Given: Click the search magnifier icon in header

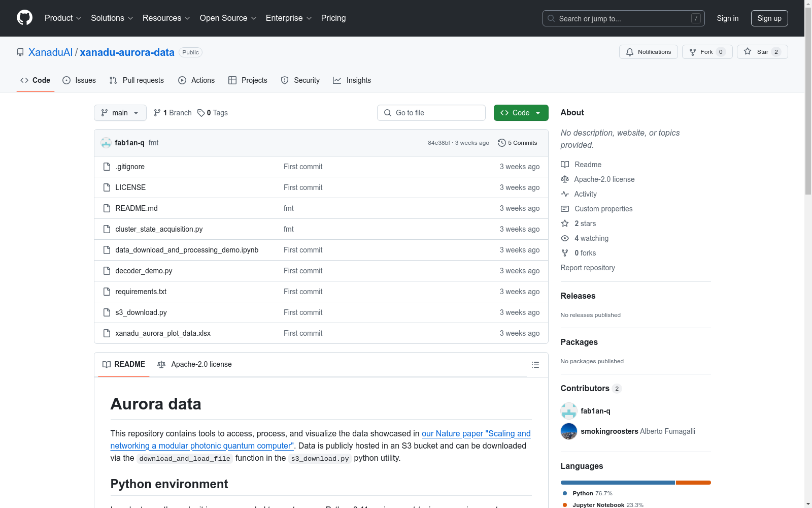Looking at the screenshot, I should click(x=551, y=18).
